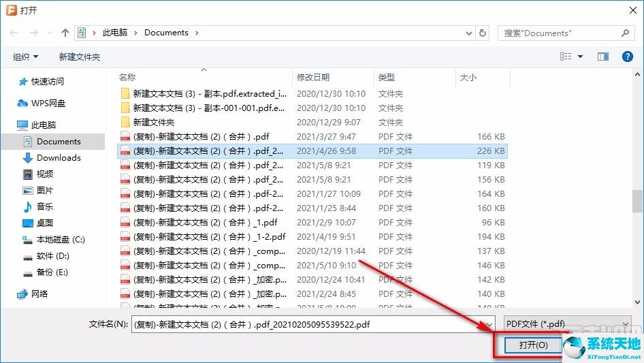Close the 打开 dialog window
The width and height of the screenshot is (644, 363).
pyautogui.click(x=633, y=10)
